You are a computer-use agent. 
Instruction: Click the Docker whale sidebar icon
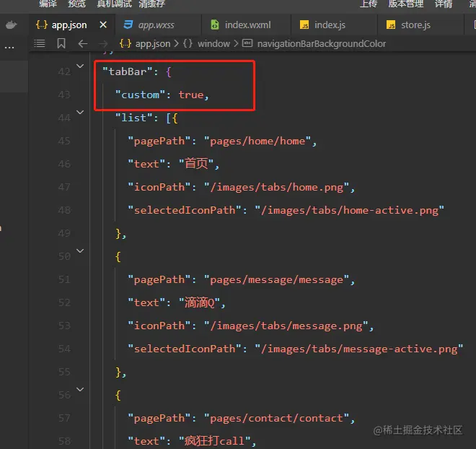(x=12, y=25)
